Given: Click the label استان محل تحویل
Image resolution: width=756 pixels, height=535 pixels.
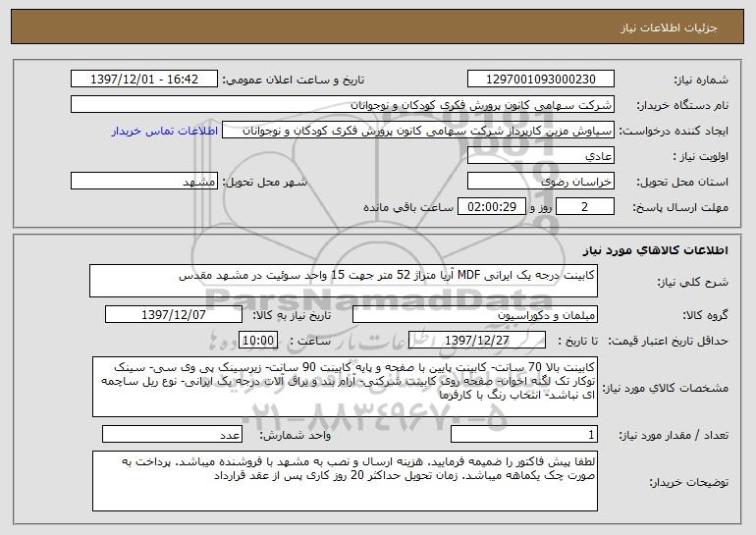Looking at the screenshot, I should click(x=682, y=182).
